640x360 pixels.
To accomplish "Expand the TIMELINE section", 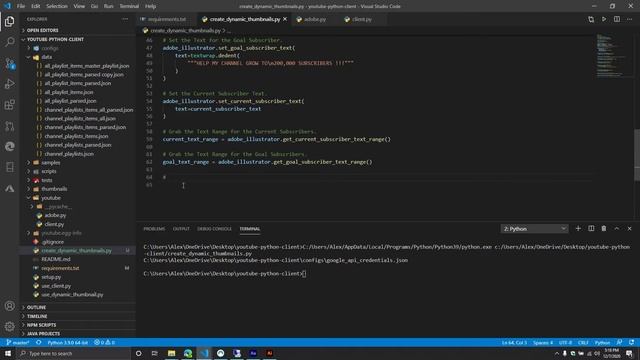I will (78, 316).
